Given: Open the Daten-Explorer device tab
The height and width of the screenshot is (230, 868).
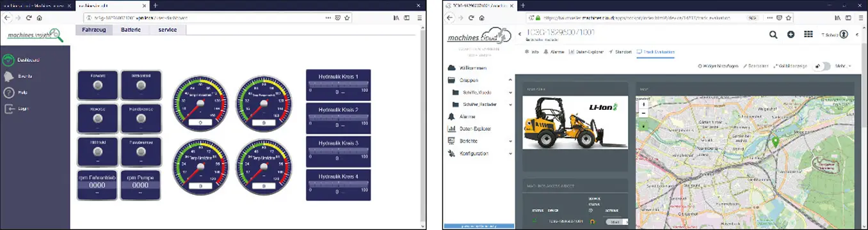Looking at the screenshot, I should click(x=586, y=52).
